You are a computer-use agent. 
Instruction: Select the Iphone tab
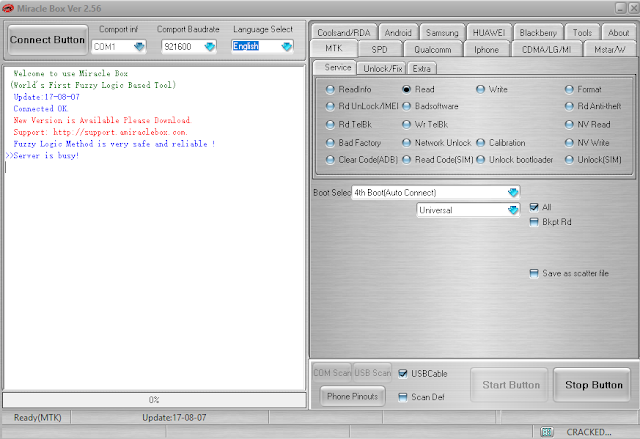pyautogui.click(x=486, y=49)
